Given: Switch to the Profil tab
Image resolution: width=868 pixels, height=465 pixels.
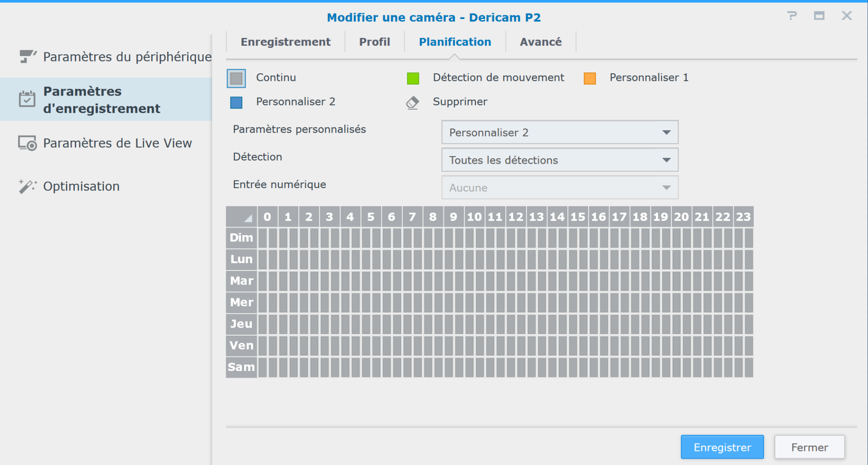Looking at the screenshot, I should [374, 42].
